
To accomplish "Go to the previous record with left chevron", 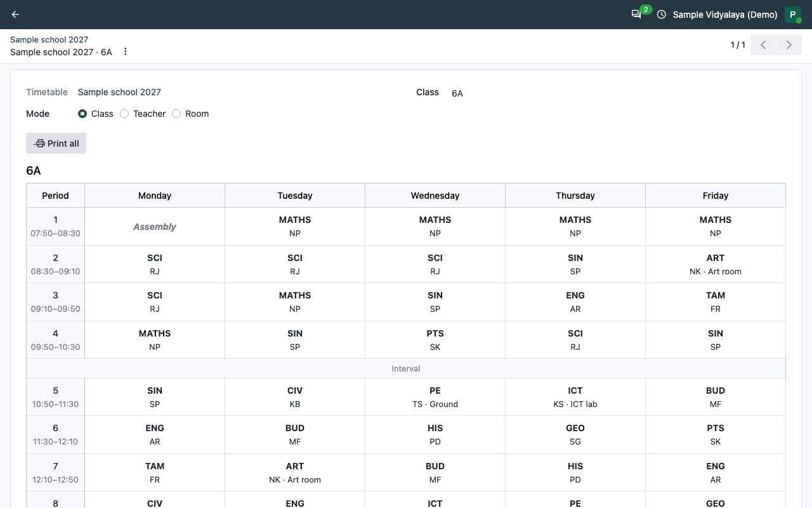I will click(x=763, y=45).
